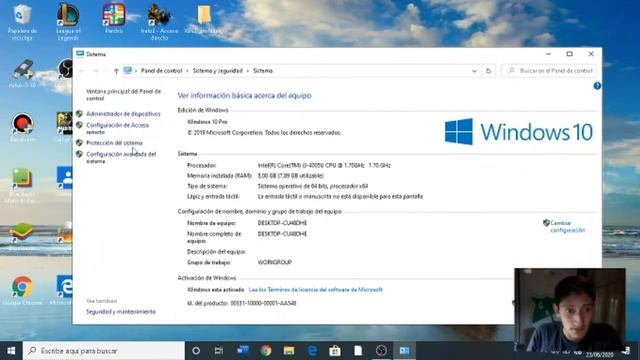Viewport: 640px width, 360px height.
Task: Open the yellow folder on the desktop
Action: (204, 18)
